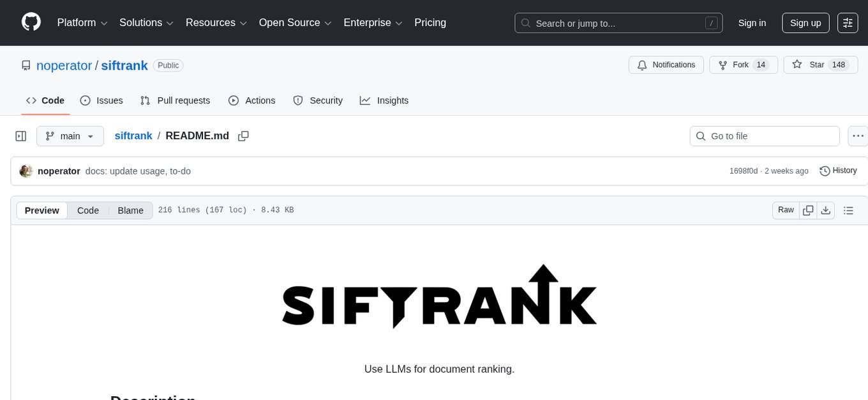Open the file tree side panel

point(20,136)
